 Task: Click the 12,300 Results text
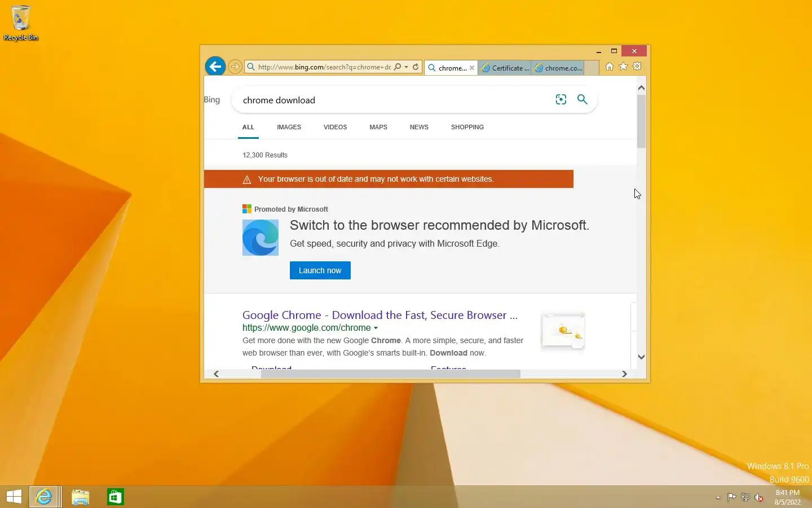click(x=265, y=155)
